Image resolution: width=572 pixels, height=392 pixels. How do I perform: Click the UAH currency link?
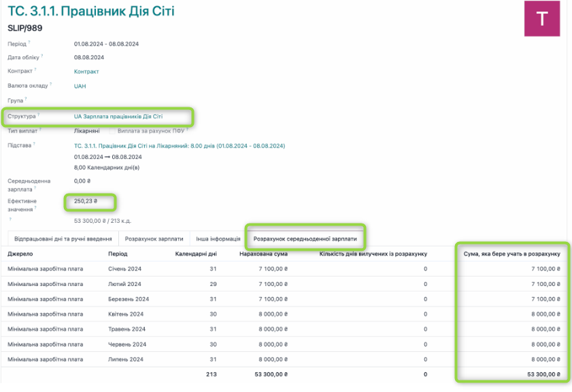pos(80,86)
